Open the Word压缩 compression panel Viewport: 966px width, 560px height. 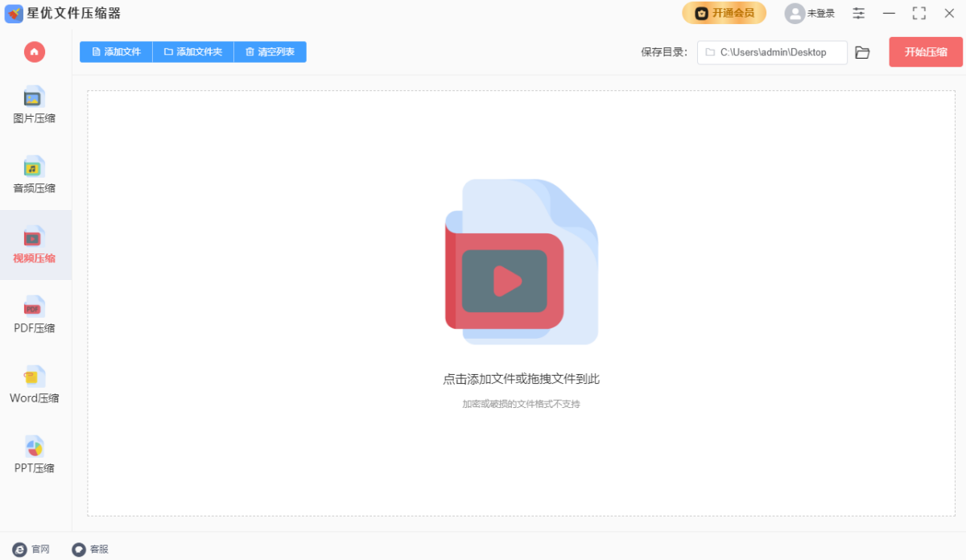(x=34, y=385)
